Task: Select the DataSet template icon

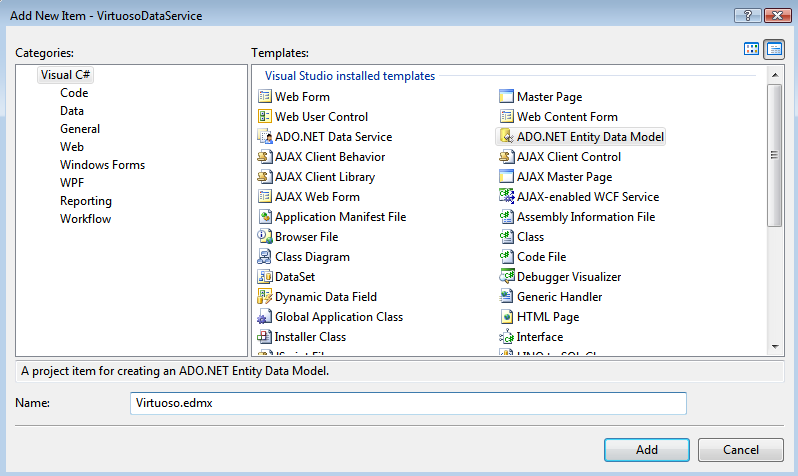Action: (265, 276)
